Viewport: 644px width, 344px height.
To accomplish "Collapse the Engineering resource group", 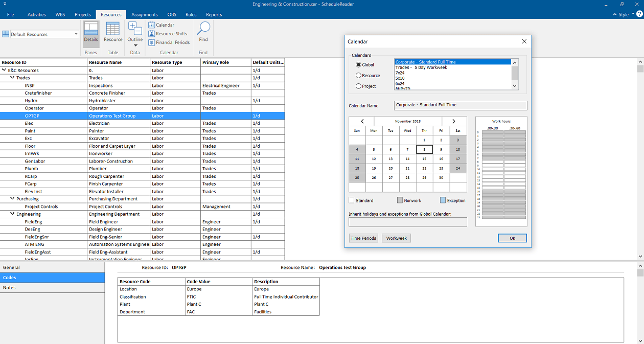I will (12, 214).
